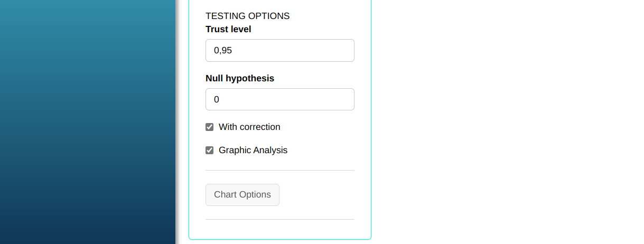This screenshot has width=644, height=244.
Task: Focus the Null hypothesis input box
Action: tap(279, 99)
